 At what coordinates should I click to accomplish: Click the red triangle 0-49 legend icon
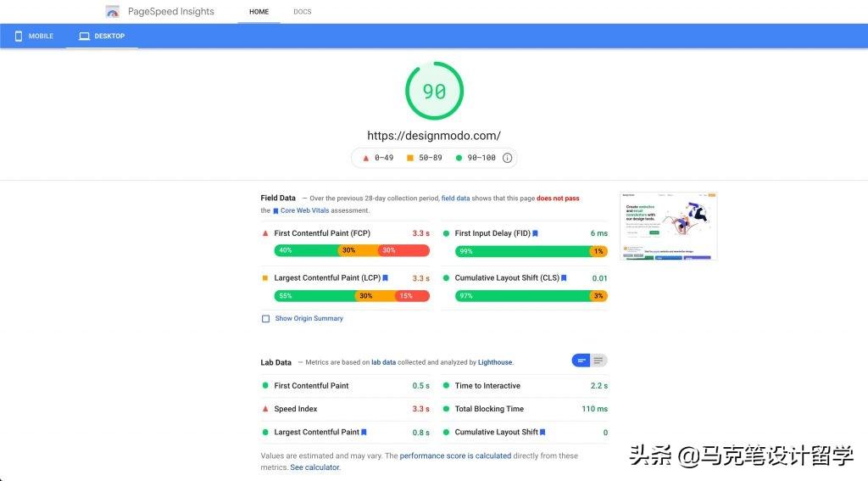tap(365, 158)
